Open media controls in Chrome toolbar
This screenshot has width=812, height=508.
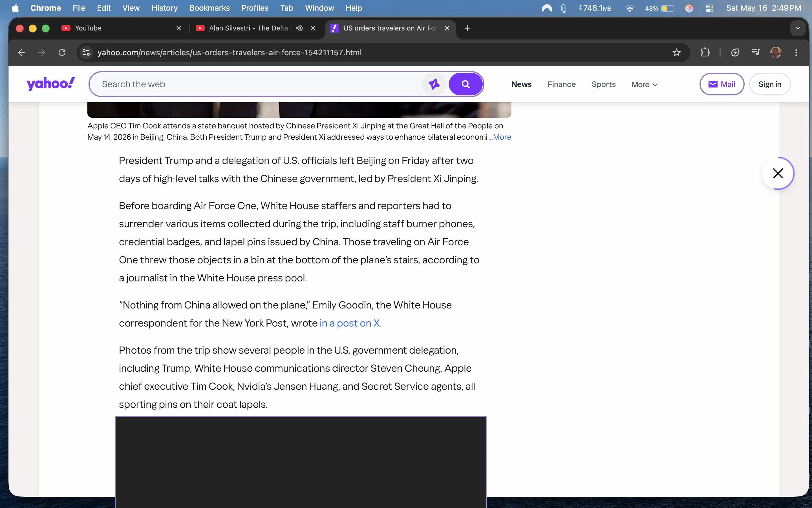[x=755, y=52]
